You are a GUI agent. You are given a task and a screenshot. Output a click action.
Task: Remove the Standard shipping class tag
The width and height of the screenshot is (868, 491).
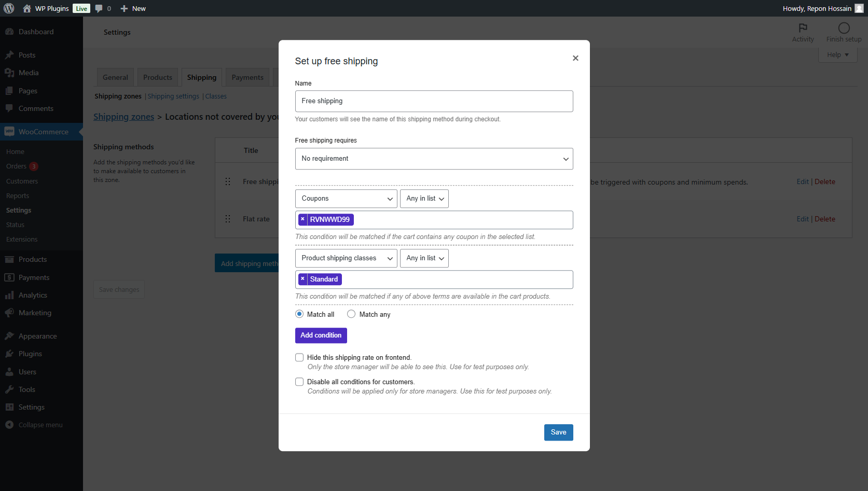coord(302,279)
